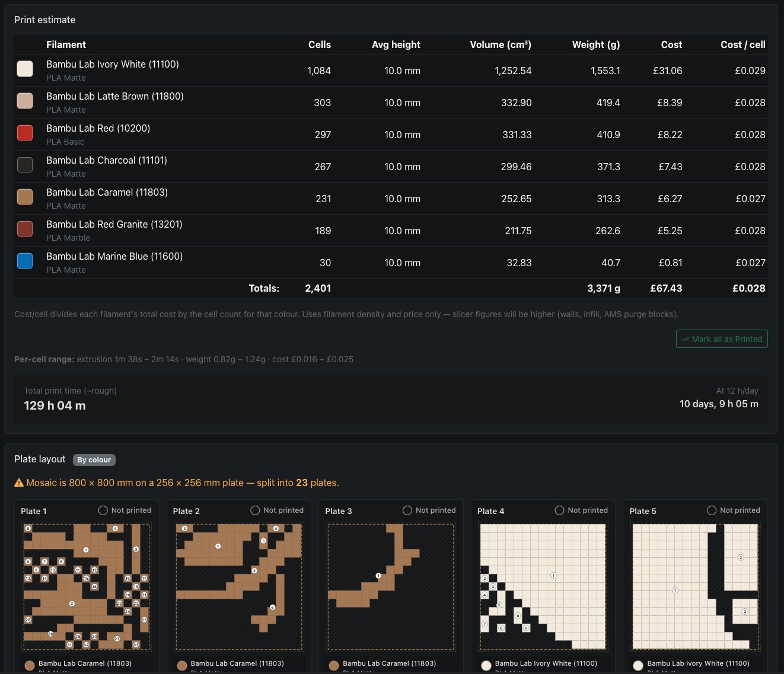784x674 pixels.
Task: Click the Volume (cm³) column header
Action: pyautogui.click(x=501, y=44)
